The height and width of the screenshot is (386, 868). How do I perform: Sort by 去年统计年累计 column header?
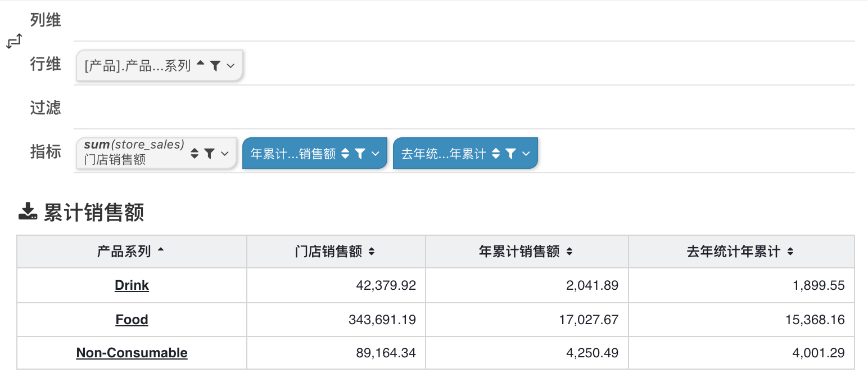click(x=790, y=252)
